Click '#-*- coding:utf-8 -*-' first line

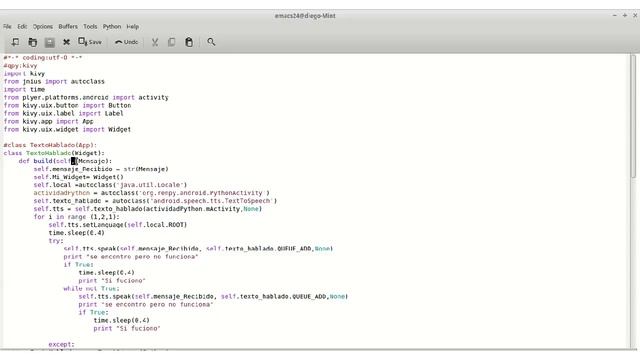tap(43, 58)
